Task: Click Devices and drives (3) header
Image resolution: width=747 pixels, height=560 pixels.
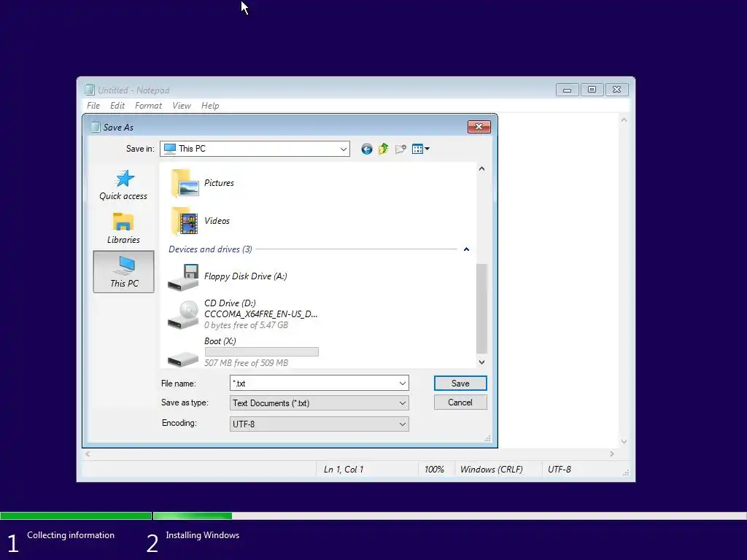Action: click(210, 249)
